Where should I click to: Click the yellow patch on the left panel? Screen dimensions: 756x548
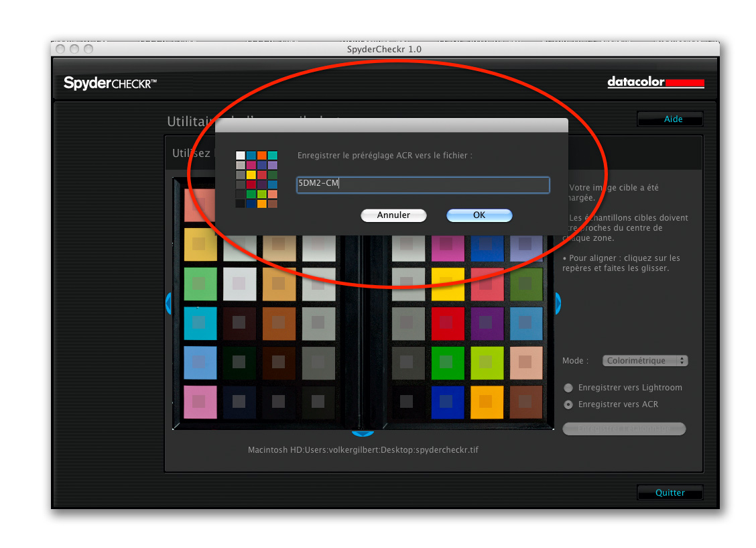click(x=200, y=245)
